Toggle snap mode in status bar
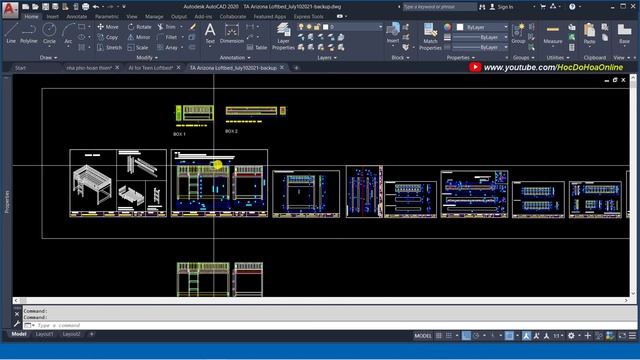The image size is (640, 360). point(449,336)
